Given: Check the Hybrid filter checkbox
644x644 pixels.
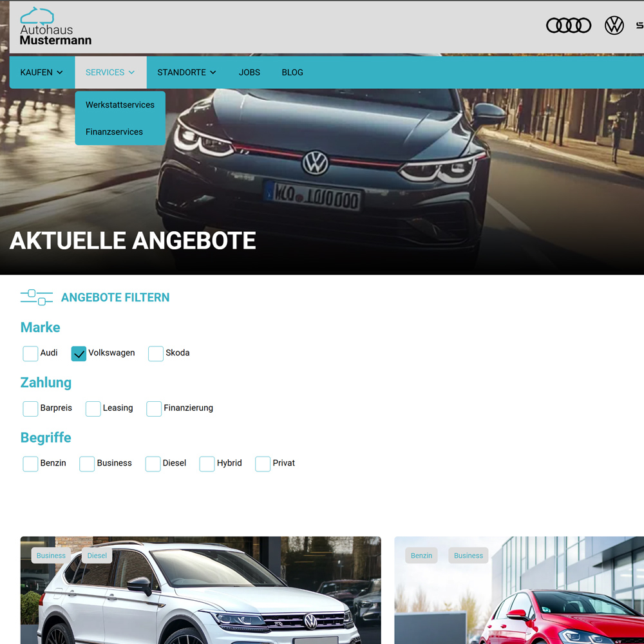Looking at the screenshot, I should [x=207, y=464].
